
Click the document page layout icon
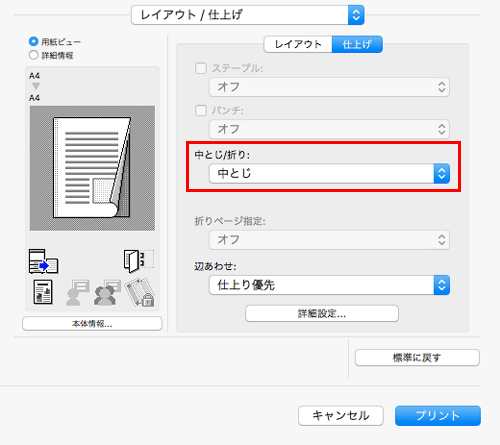43,292
